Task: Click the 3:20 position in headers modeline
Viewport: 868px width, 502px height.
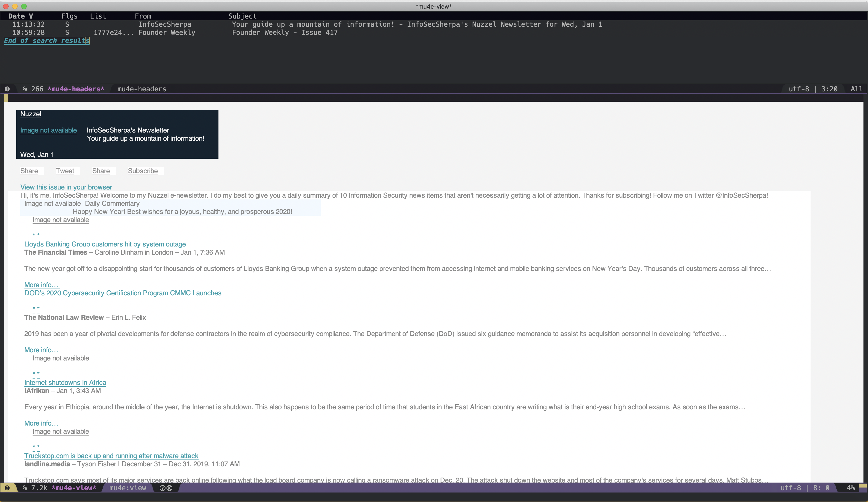Action: click(x=829, y=89)
